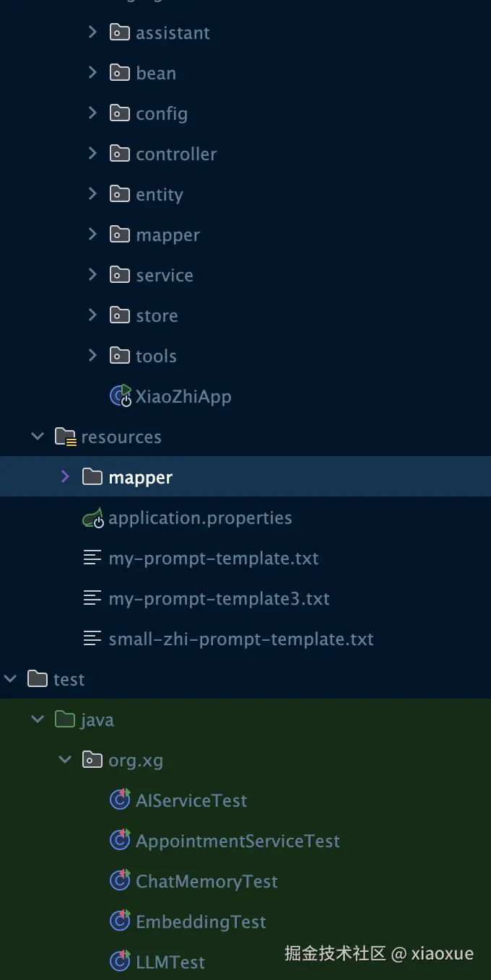The image size is (491, 980).
Task: Click the AppointmentServiceTest class icon
Action: [119, 841]
